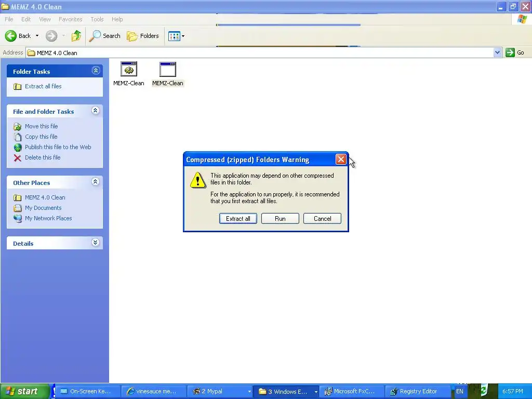
Task: Open the Favorites menu
Action: pyautogui.click(x=70, y=19)
